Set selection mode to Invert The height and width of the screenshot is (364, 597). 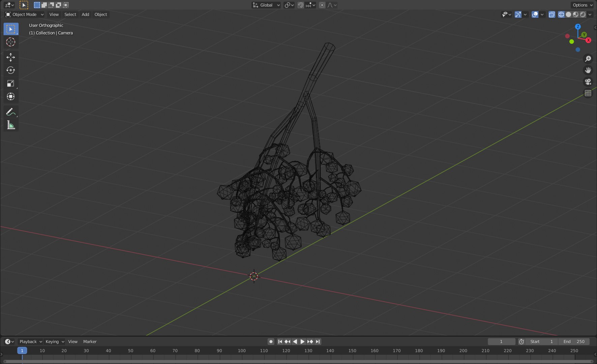pyautogui.click(x=58, y=5)
